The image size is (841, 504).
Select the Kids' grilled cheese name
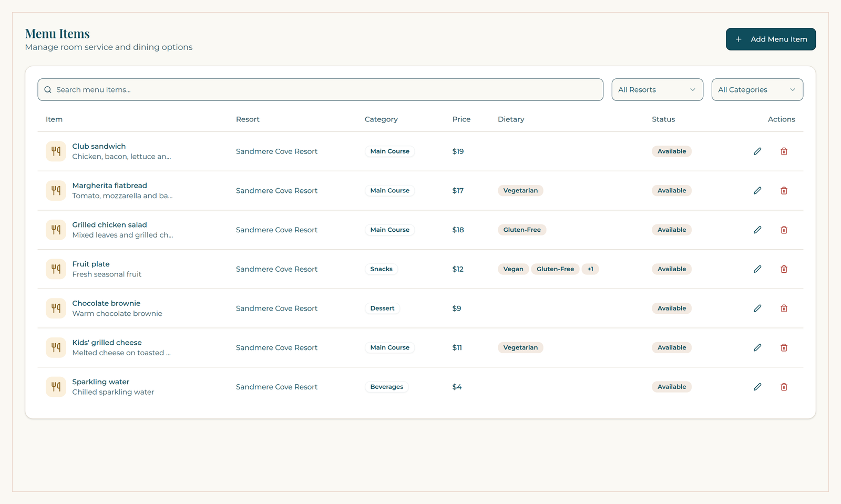tap(107, 343)
